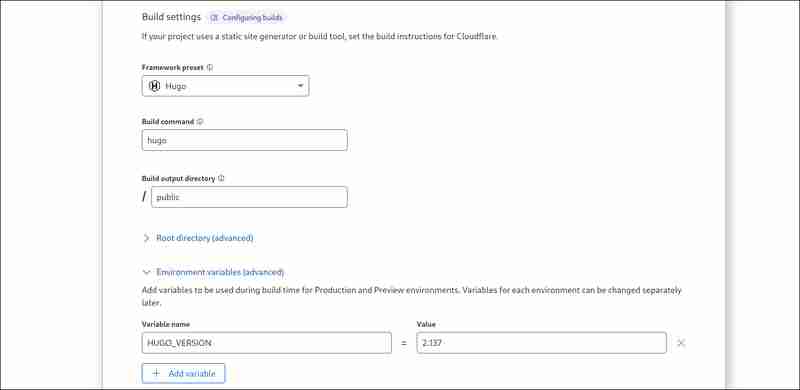Click the Hugo logo in the preset dropdown
Image resolution: width=800 pixels, height=390 pixels.
pos(154,86)
